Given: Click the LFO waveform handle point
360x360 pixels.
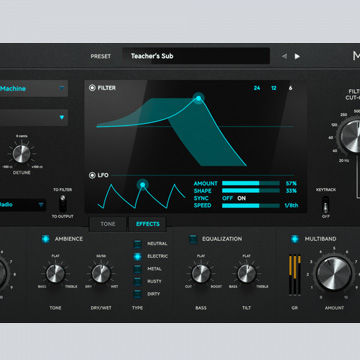Looking at the screenshot, I should click(143, 185).
